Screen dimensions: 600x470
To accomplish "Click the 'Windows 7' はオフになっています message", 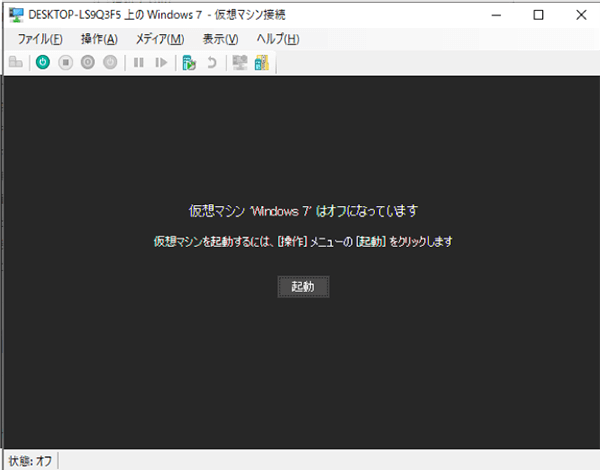I will [303, 211].
